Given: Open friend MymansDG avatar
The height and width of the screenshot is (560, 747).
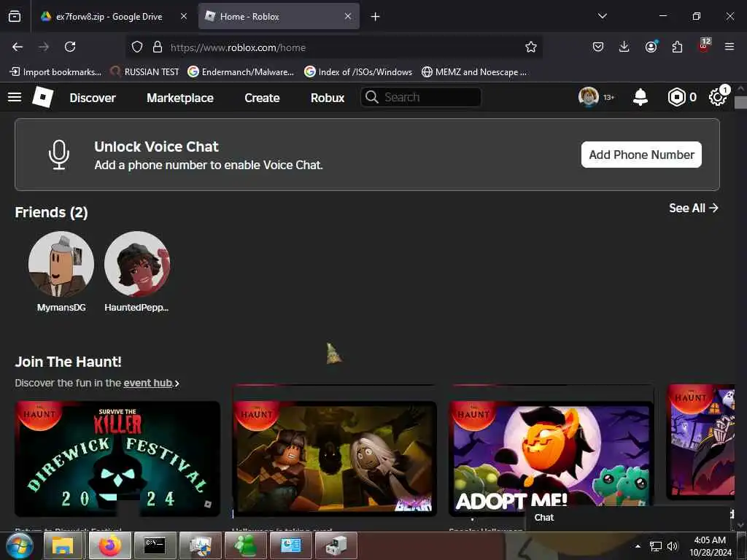Looking at the screenshot, I should pos(61,264).
